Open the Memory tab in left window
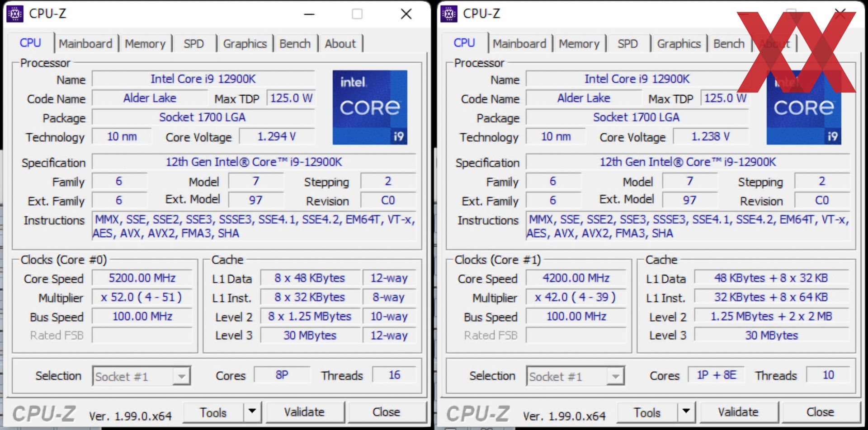868x430 pixels. point(145,44)
